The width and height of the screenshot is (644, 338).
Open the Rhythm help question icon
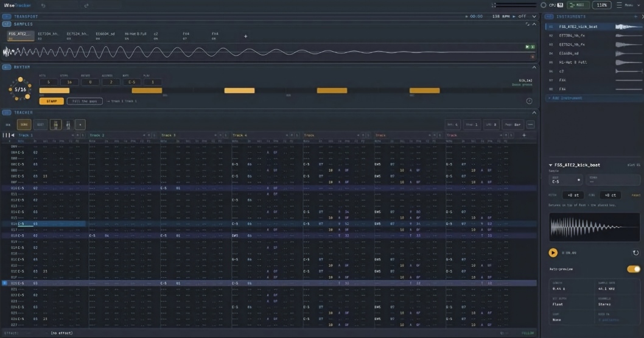(530, 101)
